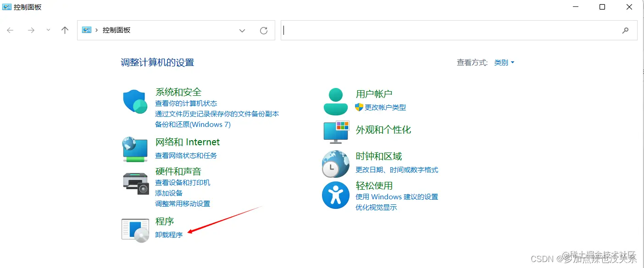Viewport: 644px width, 268px height.
Task: Open the back button history dropdown
Action: [48, 29]
